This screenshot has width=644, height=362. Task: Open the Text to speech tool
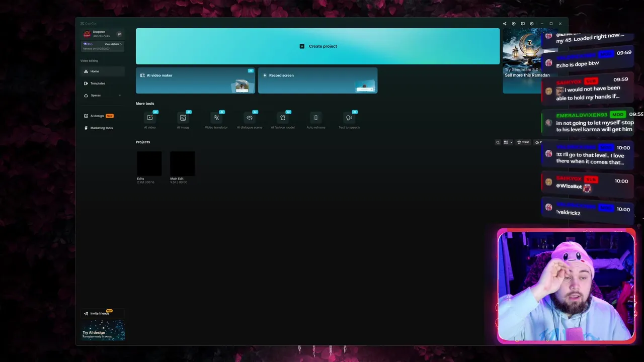pos(349,120)
